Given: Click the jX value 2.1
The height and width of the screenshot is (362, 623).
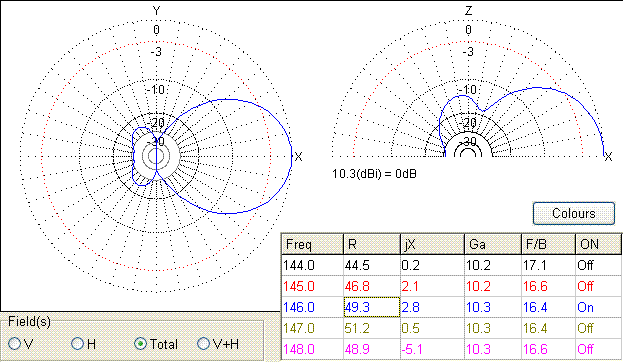Looking at the screenshot, I should coord(432,286).
